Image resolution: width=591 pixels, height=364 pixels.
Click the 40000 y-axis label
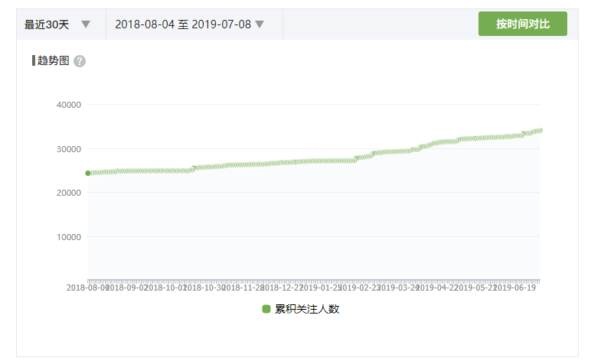[69, 105]
